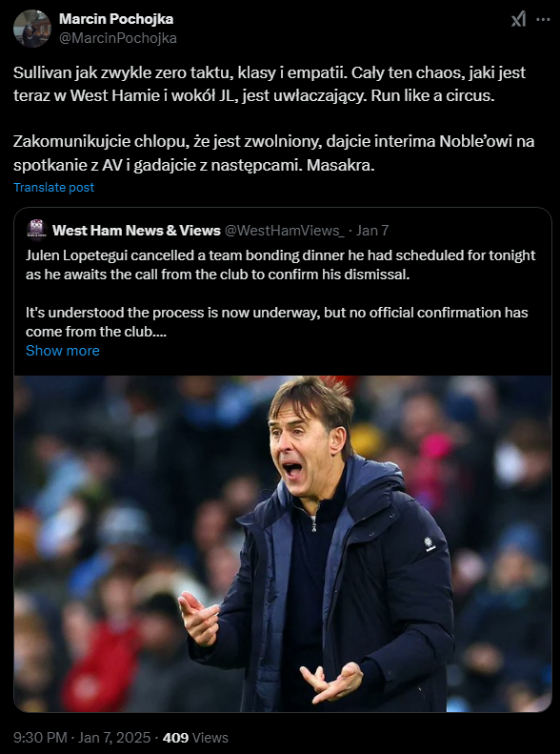The width and height of the screenshot is (560, 754).
Task: Open the Lopetegui photo thumbnail
Action: (283, 543)
